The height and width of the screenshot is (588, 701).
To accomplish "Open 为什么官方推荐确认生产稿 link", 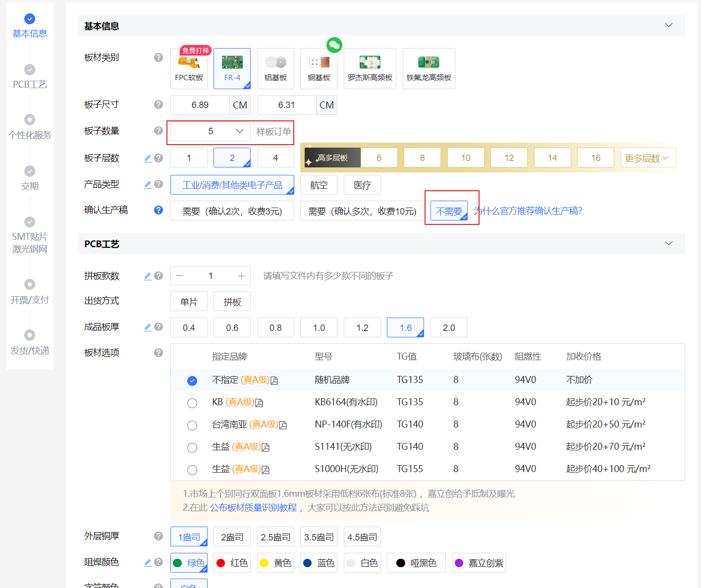I will [529, 211].
